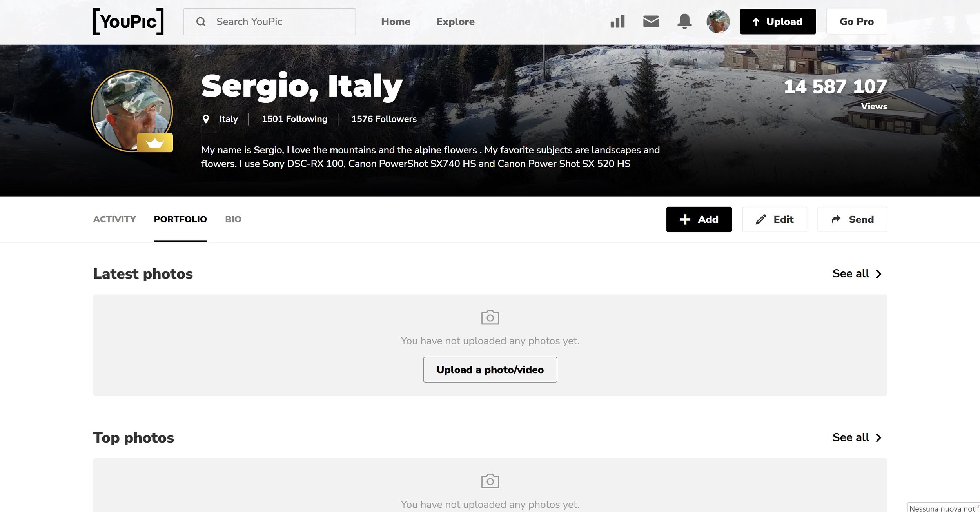This screenshot has width=980, height=512.
Task: Click the YouPic logo
Action: click(x=128, y=22)
